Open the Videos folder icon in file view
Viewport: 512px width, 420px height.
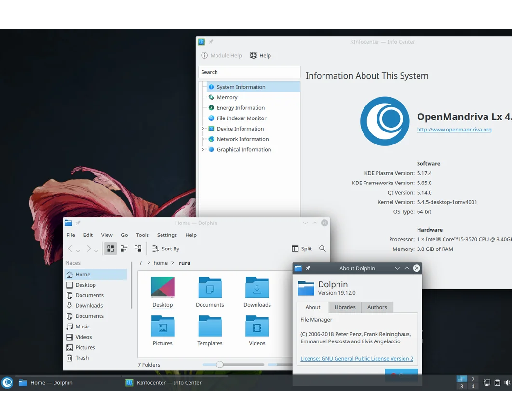(x=257, y=326)
